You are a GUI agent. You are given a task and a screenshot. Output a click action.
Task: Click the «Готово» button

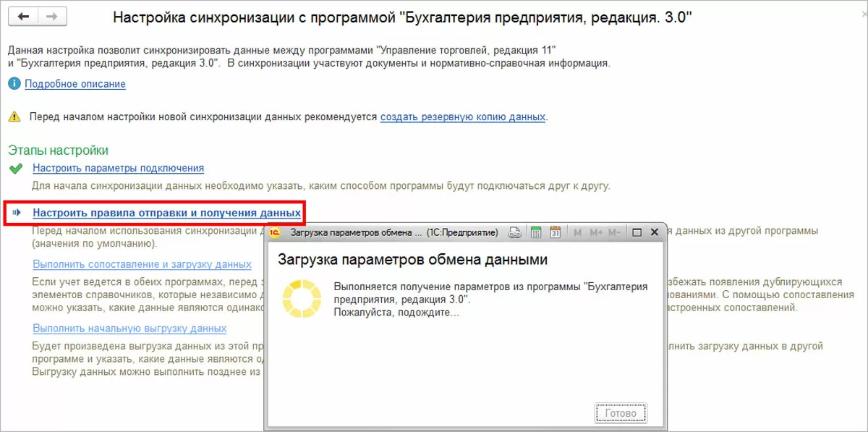point(621,413)
